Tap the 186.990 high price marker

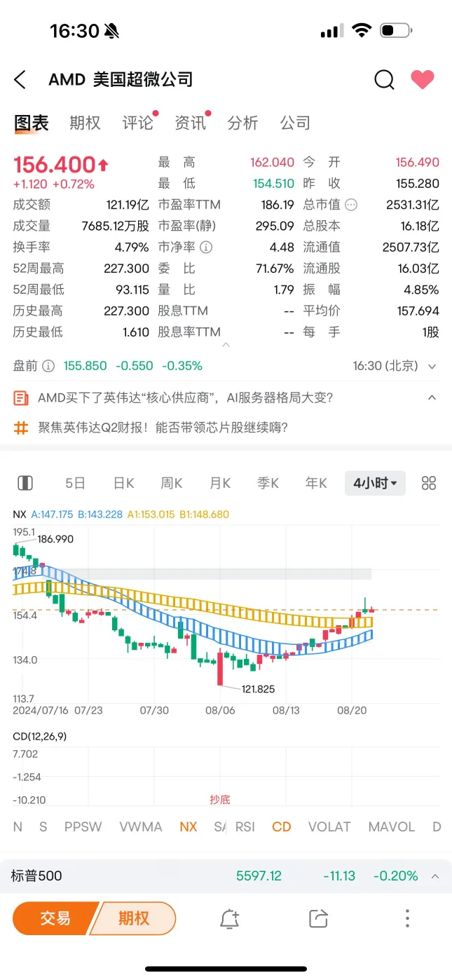(x=55, y=539)
